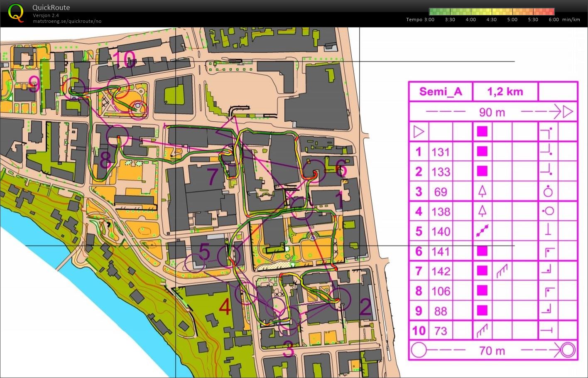Click control number 5 on the map
Image resolution: width=588 pixels, height=378 pixels.
pyautogui.click(x=204, y=252)
